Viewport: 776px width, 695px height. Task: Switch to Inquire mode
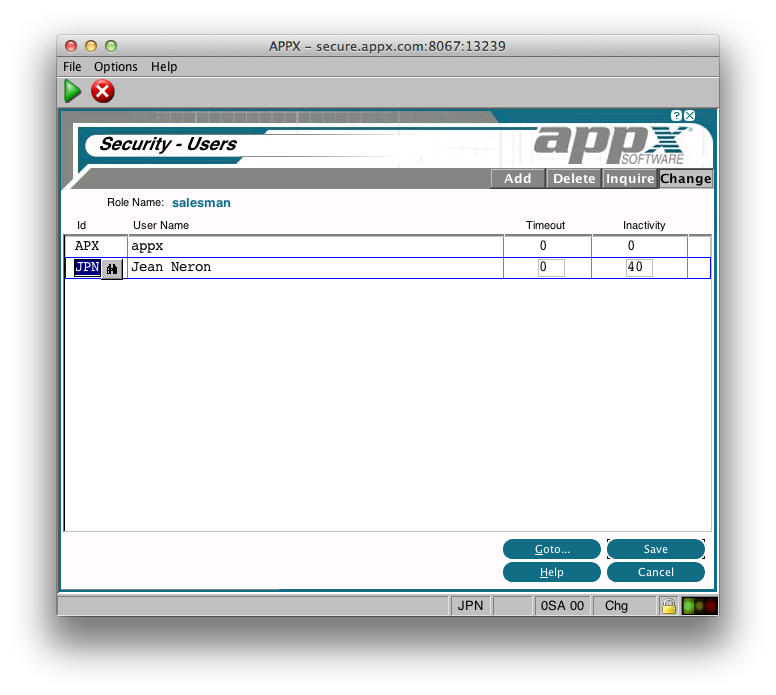630,179
